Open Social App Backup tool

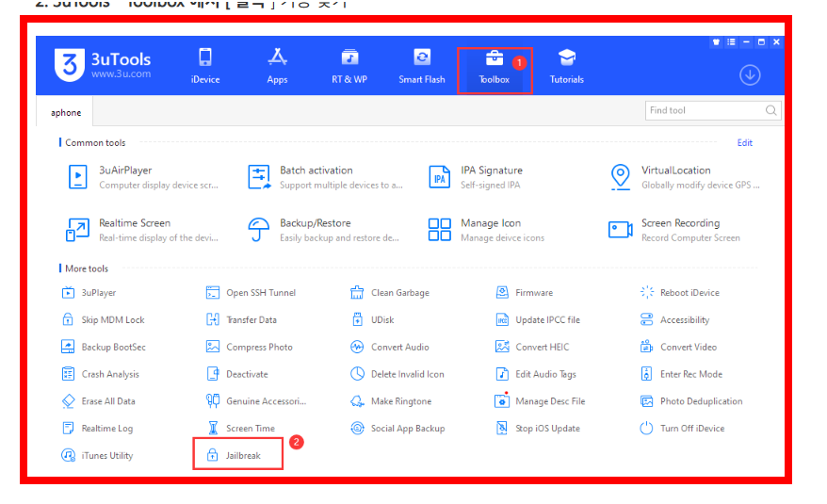[397, 428]
